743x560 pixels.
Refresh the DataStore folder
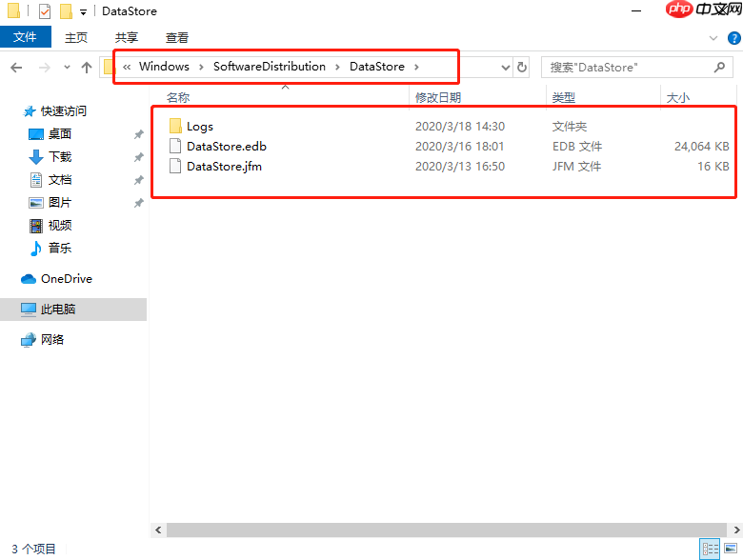click(522, 68)
